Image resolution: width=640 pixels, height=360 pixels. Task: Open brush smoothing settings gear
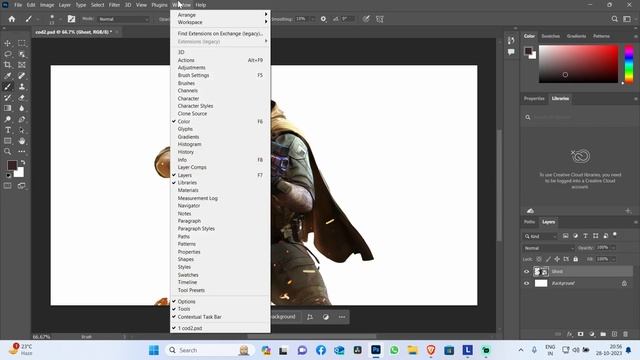(323, 19)
